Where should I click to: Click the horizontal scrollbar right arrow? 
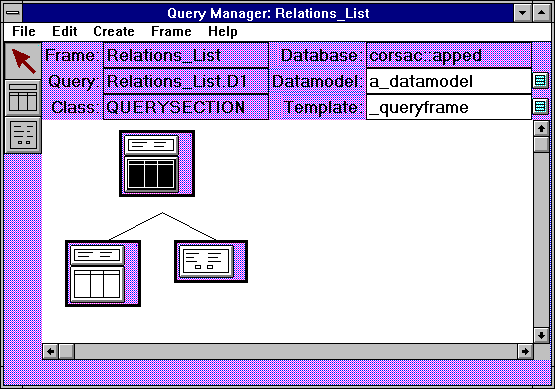point(525,351)
